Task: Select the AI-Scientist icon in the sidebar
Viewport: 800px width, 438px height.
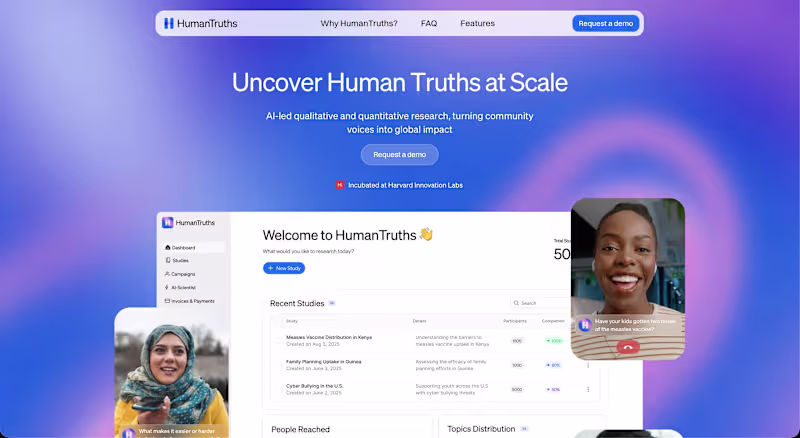Action: (167, 287)
